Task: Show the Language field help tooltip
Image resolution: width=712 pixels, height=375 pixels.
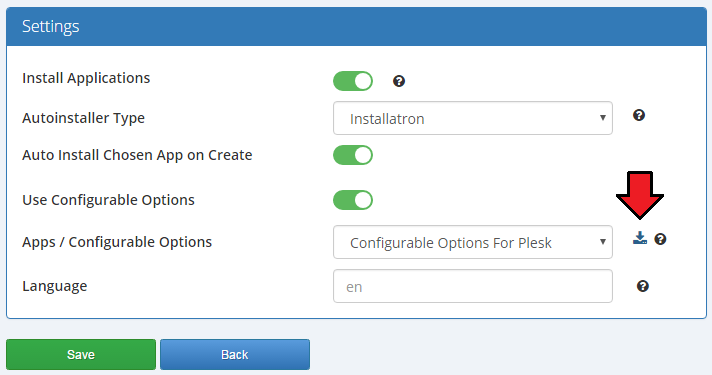Action: click(x=643, y=286)
